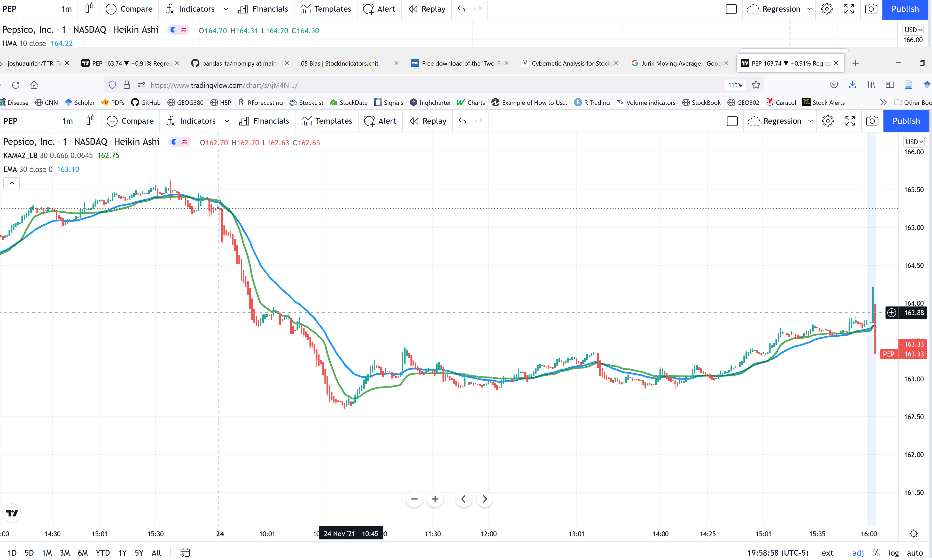Start Replay in lower toolbar
The image size is (932, 560).
coord(428,121)
